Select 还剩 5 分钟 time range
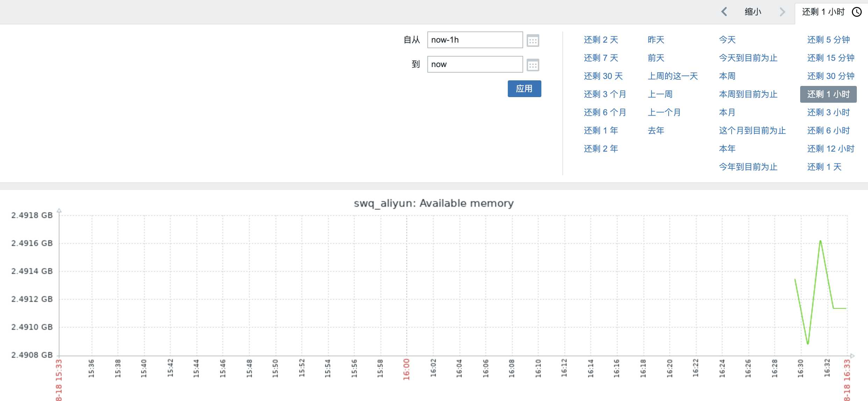Screen dimensions: 868x401 tap(828, 40)
